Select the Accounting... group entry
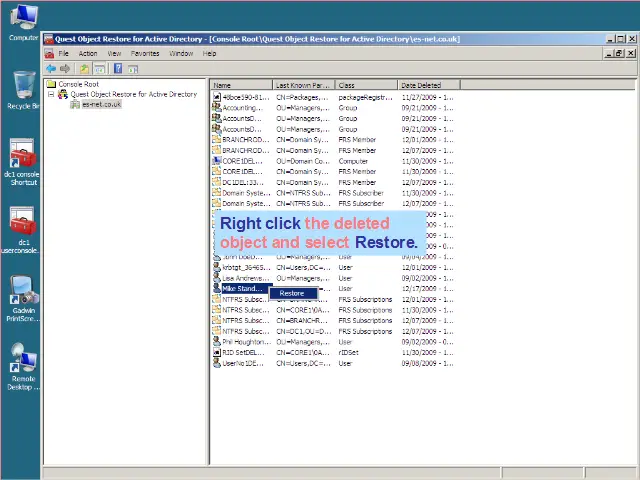Screen dimensions: 640x480 pos(243,108)
